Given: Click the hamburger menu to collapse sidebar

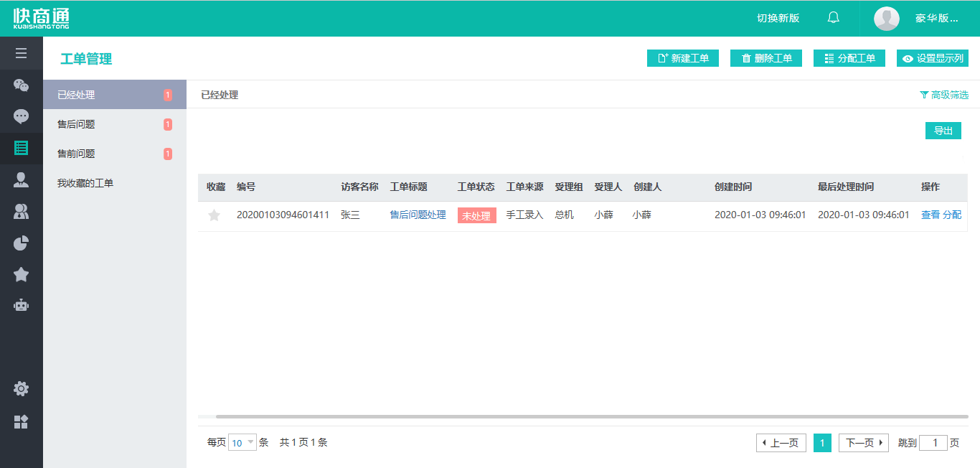Looking at the screenshot, I should (x=21, y=53).
